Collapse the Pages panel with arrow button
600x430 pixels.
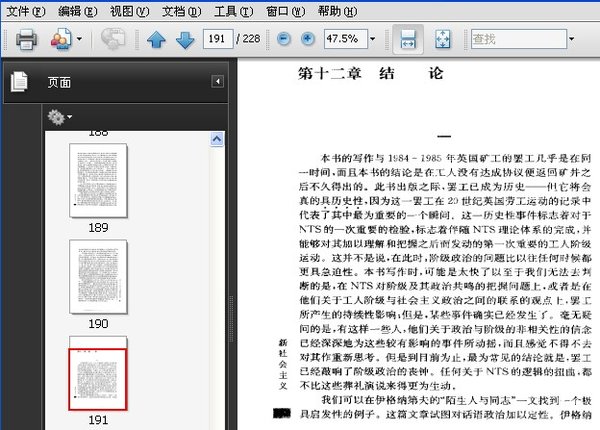click(x=217, y=82)
